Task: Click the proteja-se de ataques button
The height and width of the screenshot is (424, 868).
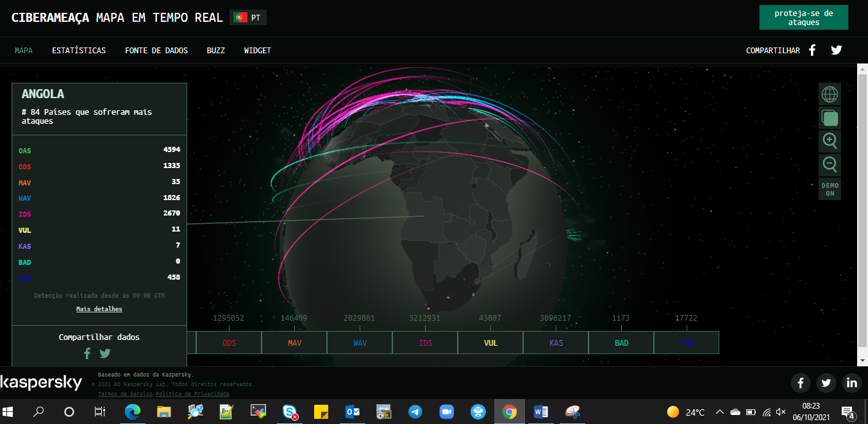Action: pyautogui.click(x=804, y=17)
